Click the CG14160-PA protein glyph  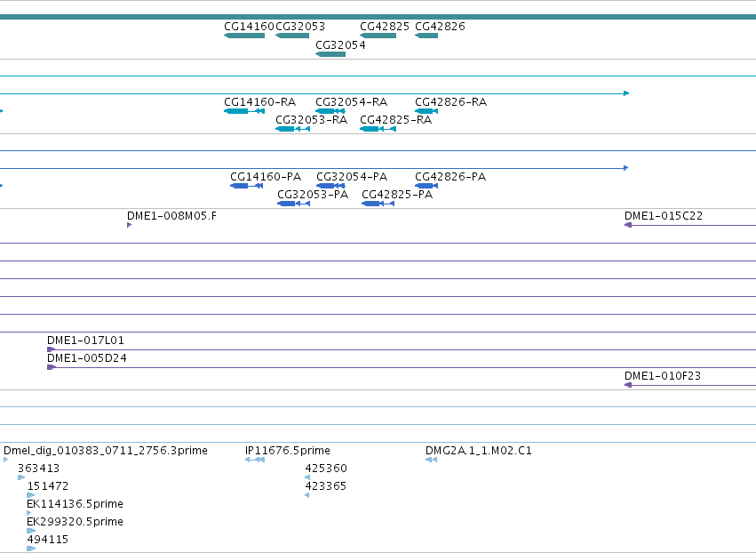coord(246,186)
